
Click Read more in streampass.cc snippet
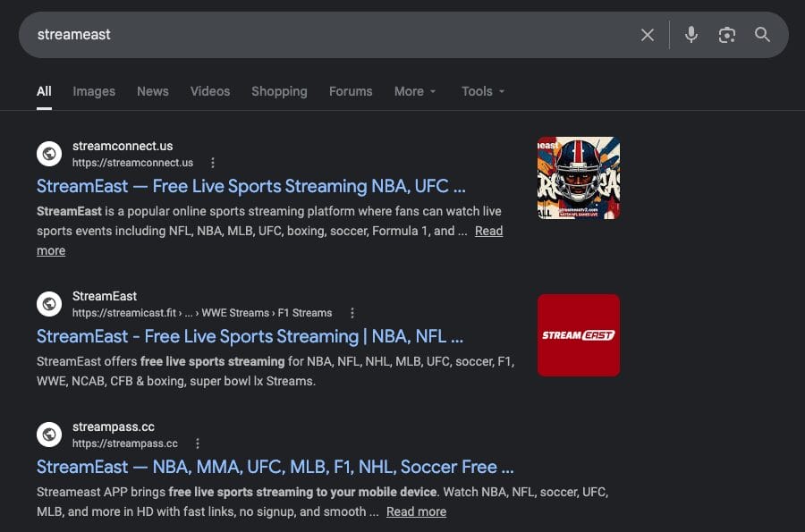click(416, 511)
